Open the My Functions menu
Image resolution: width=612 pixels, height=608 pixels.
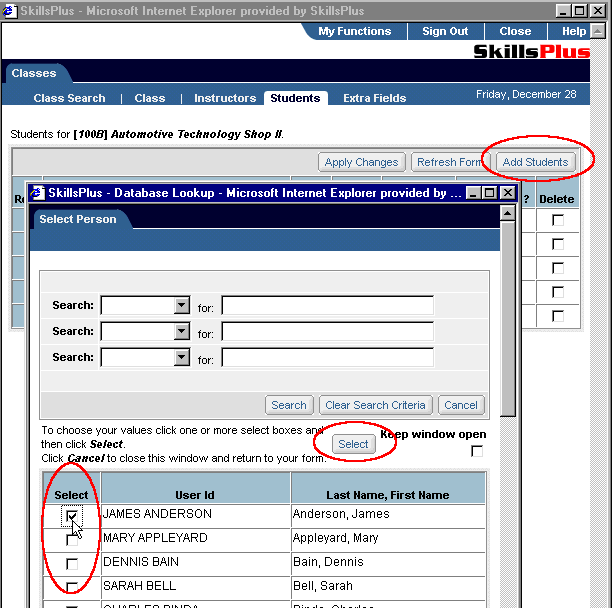click(354, 31)
